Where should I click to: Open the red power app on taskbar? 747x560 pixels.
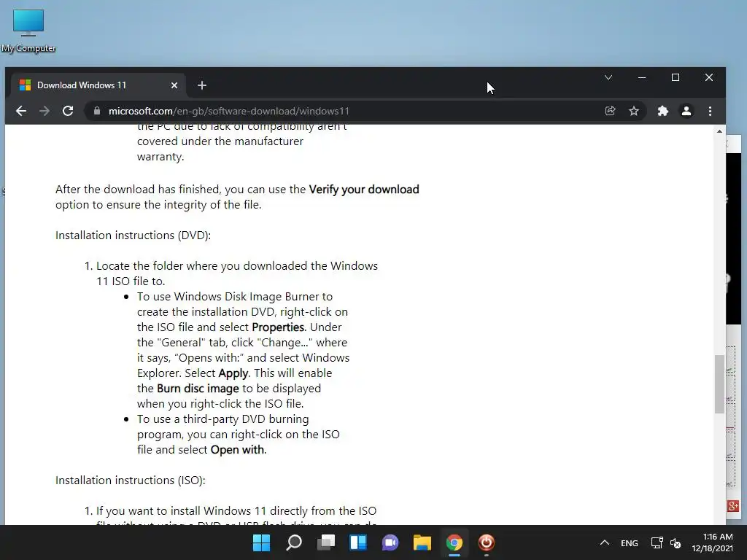coord(486,542)
